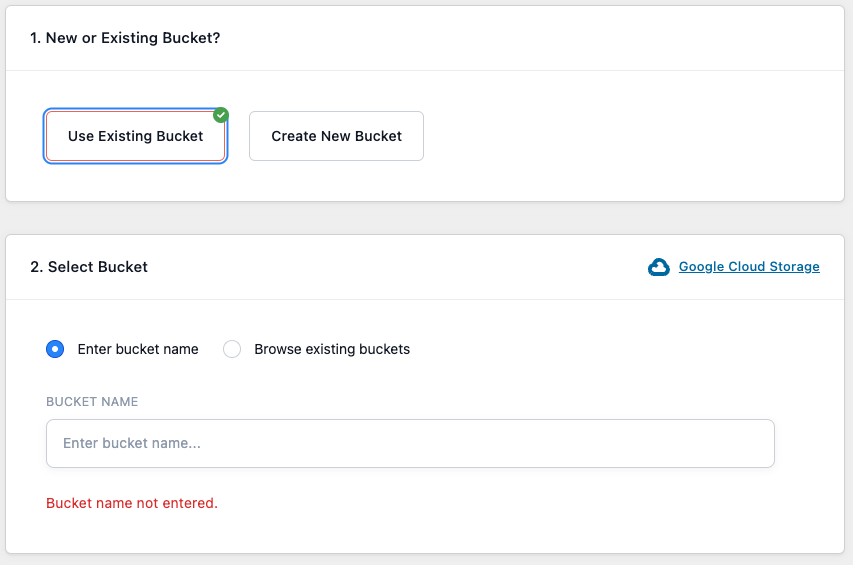
Task: Click the 'Bucket name not entered.' error message
Action: [x=132, y=504]
